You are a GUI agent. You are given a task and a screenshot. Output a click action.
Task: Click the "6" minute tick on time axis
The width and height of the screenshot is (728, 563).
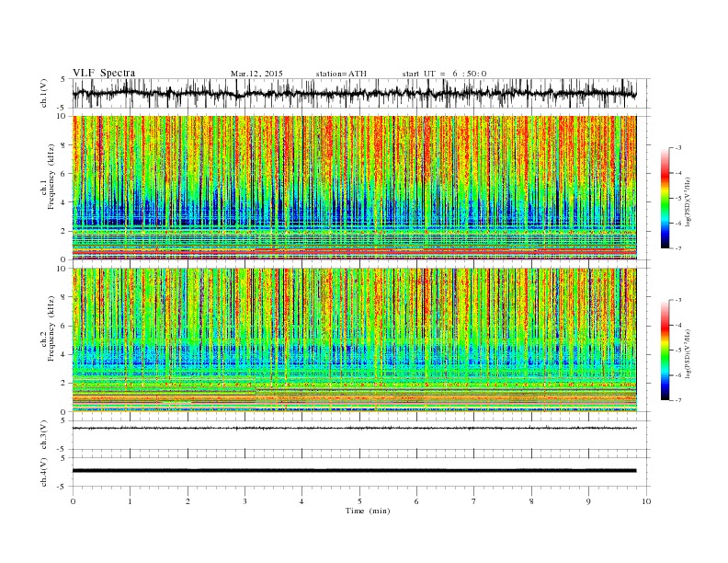[416, 501]
